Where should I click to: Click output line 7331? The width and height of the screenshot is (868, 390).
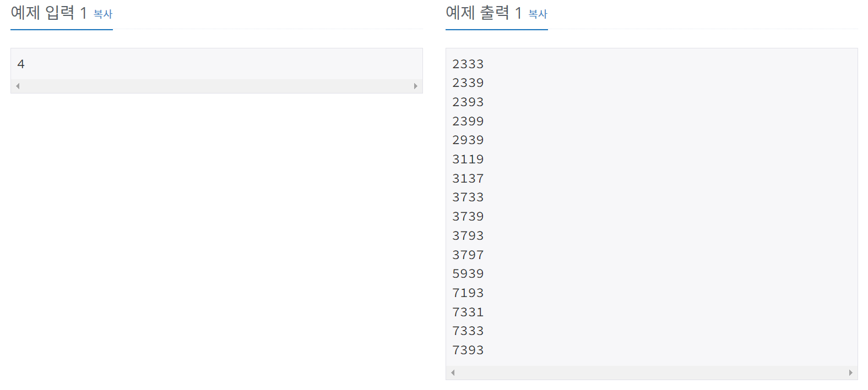tap(468, 312)
